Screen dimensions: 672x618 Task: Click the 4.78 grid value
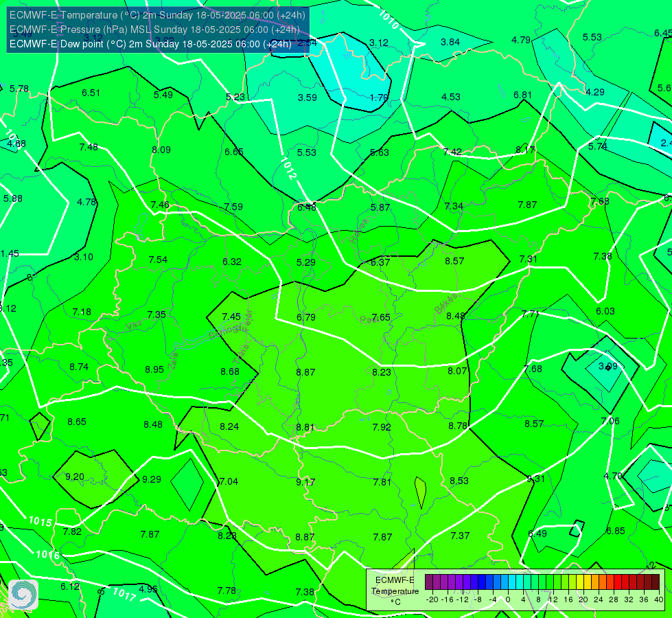tap(86, 202)
